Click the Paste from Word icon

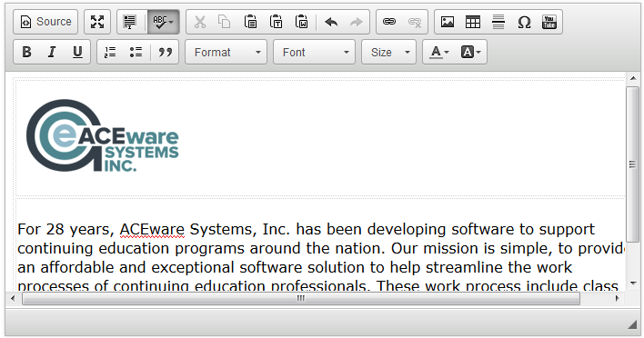[x=301, y=22]
